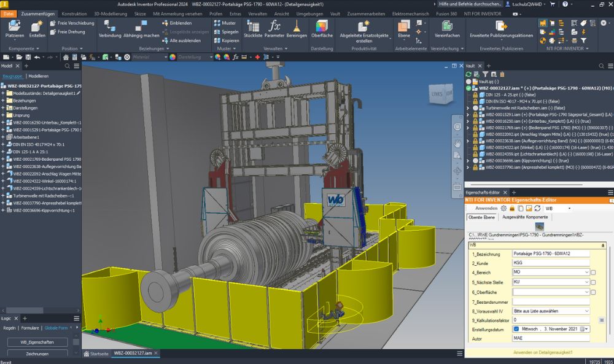Click the Kopieren copy tool

point(227,41)
